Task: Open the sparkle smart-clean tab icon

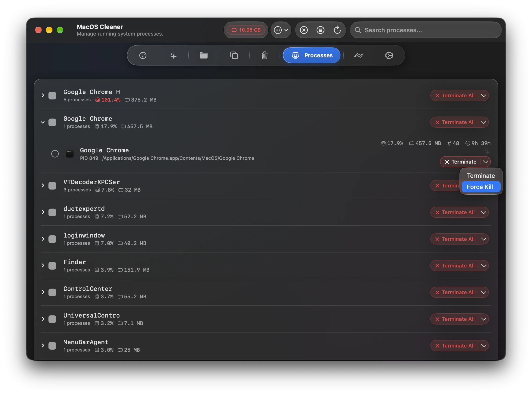Action: point(173,55)
